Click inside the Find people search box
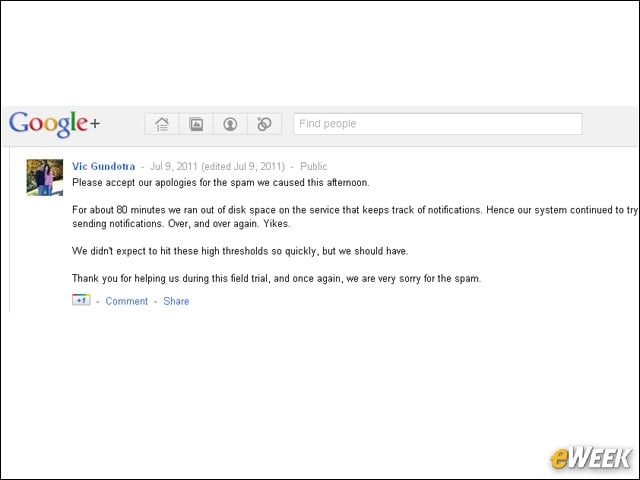Viewport: 640px width, 480px height. click(x=438, y=124)
